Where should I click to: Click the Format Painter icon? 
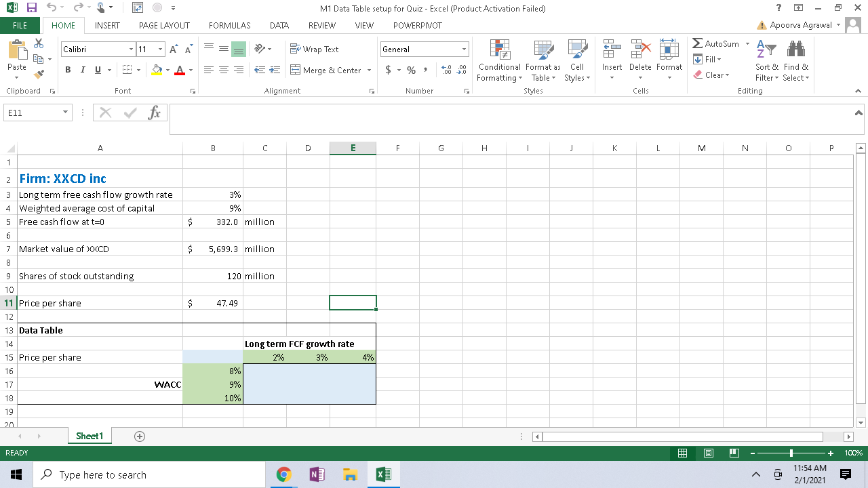[38, 74]
